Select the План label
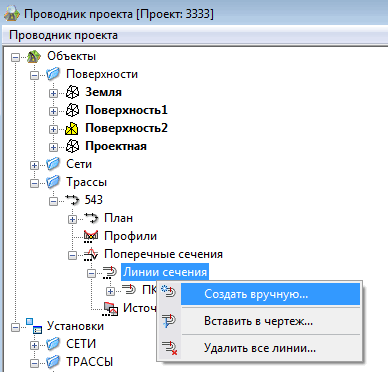 coord(119,218)
